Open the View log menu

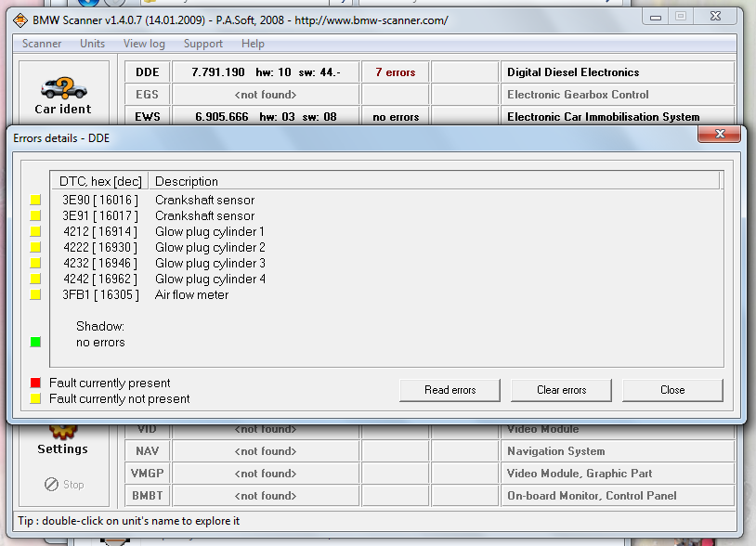coord(144,44)
